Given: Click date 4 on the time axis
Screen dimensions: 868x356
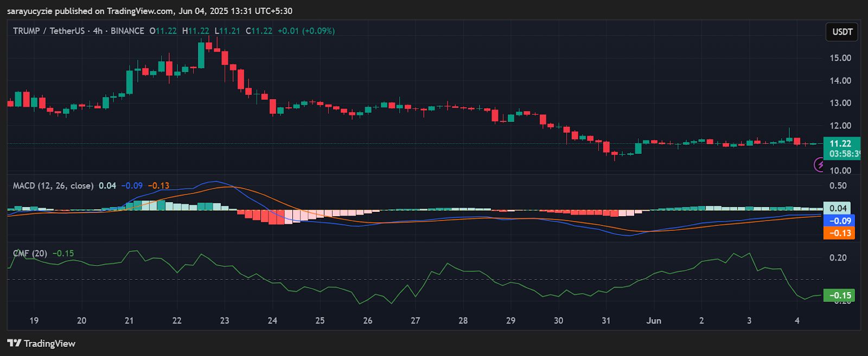Looking at the screenshot, I should point(797,320).
